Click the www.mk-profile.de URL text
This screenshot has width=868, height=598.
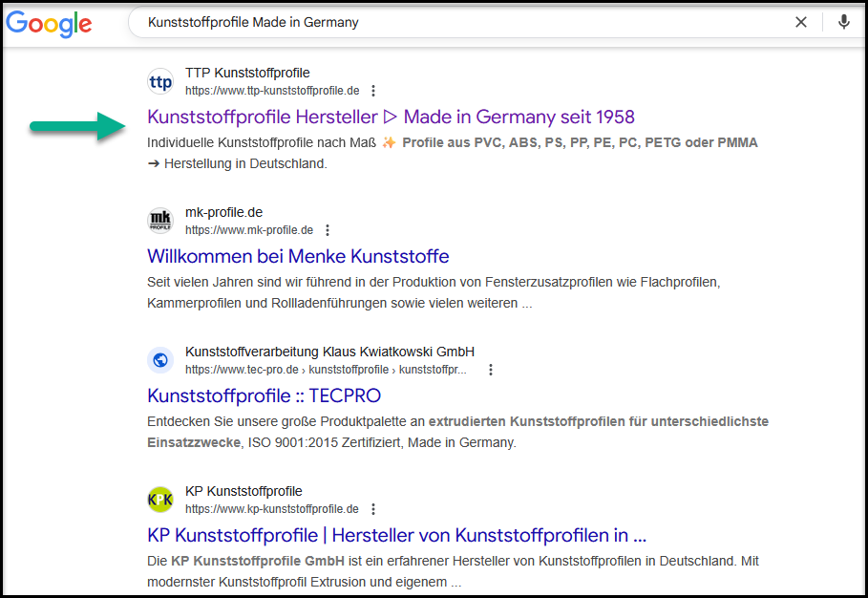click(249, 230)
